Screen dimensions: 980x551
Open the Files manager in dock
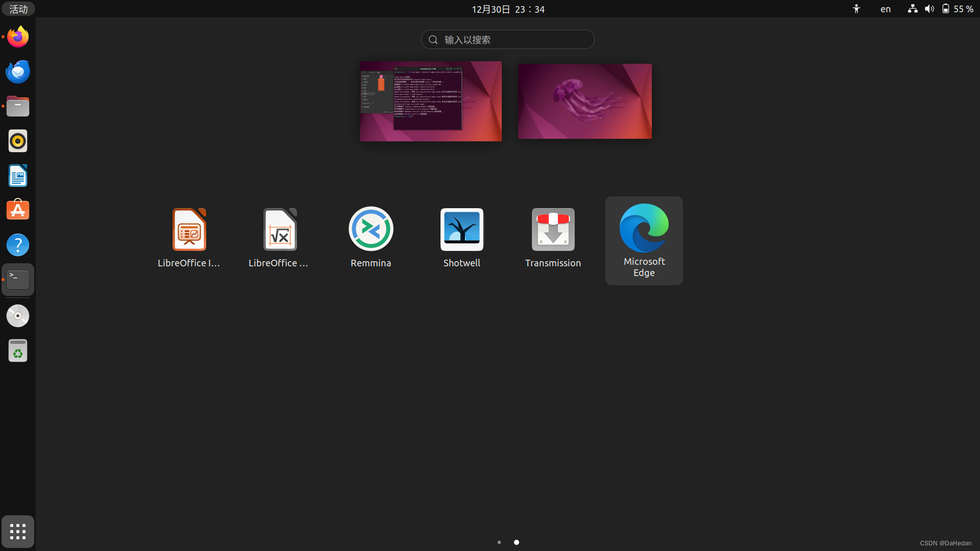[18, 106]
